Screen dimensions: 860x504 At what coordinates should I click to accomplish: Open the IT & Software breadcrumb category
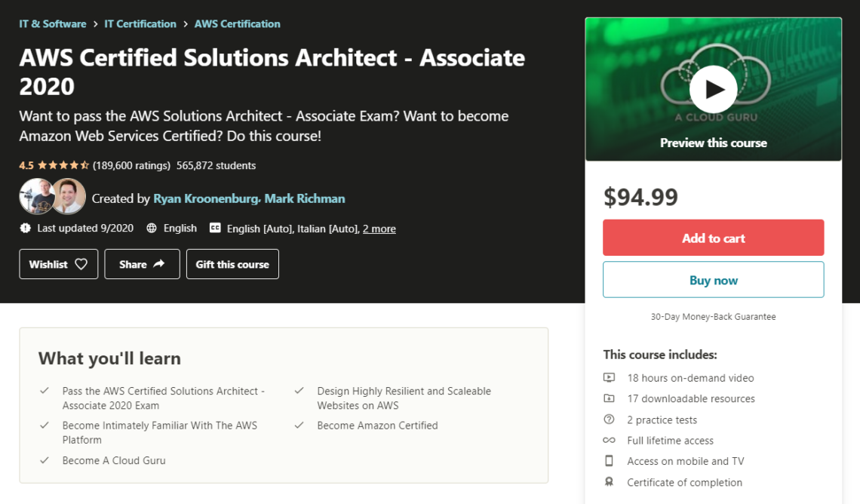[x=52, y=23]
